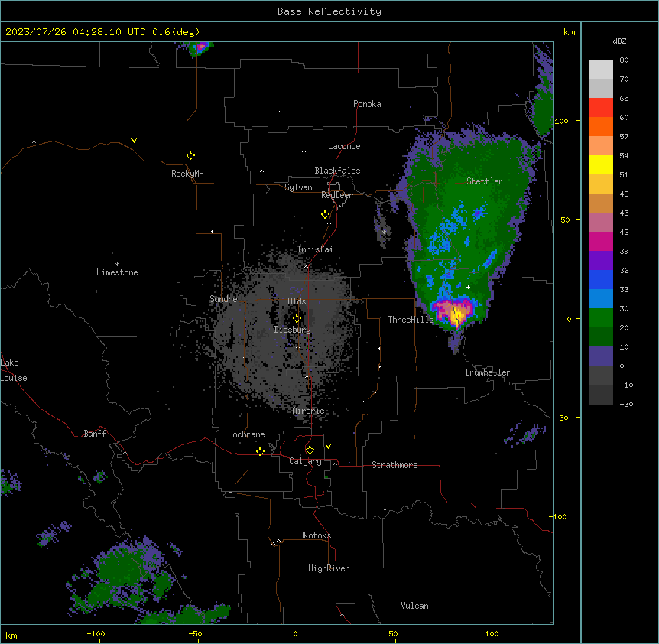The image size is (659, 644).
Task: Click the Calgary city label
Action: (305, 461)
